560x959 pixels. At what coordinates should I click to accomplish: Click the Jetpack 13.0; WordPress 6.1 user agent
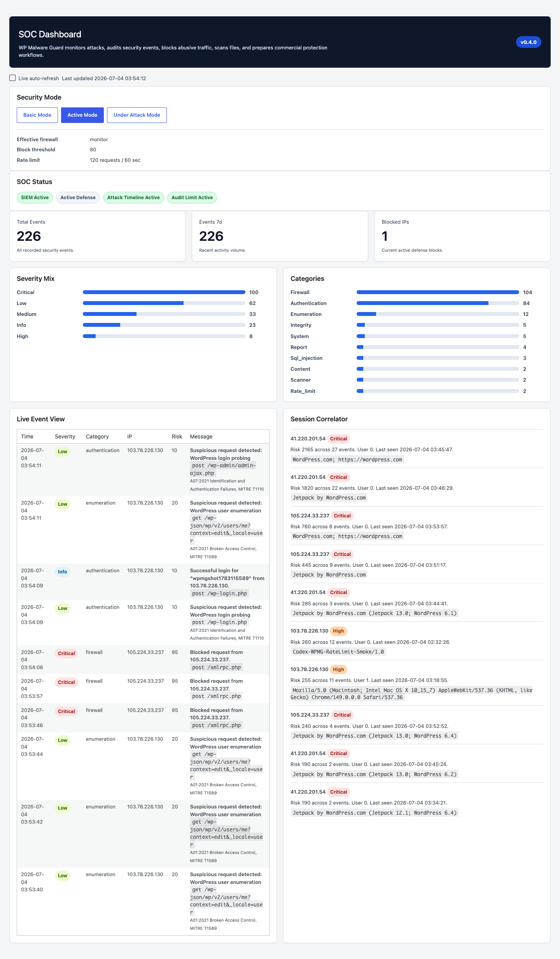374,613
